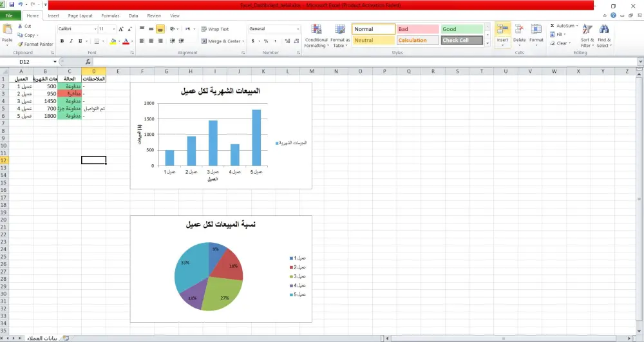Screen dimensions: 644x342
Task: Apply the Bad cell style
Action: [418, 29]
